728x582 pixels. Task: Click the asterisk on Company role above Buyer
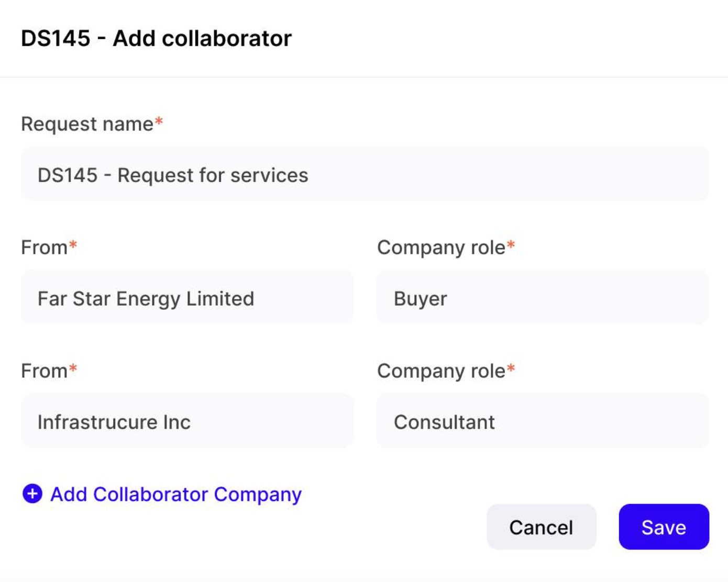[x=511, y=245]
